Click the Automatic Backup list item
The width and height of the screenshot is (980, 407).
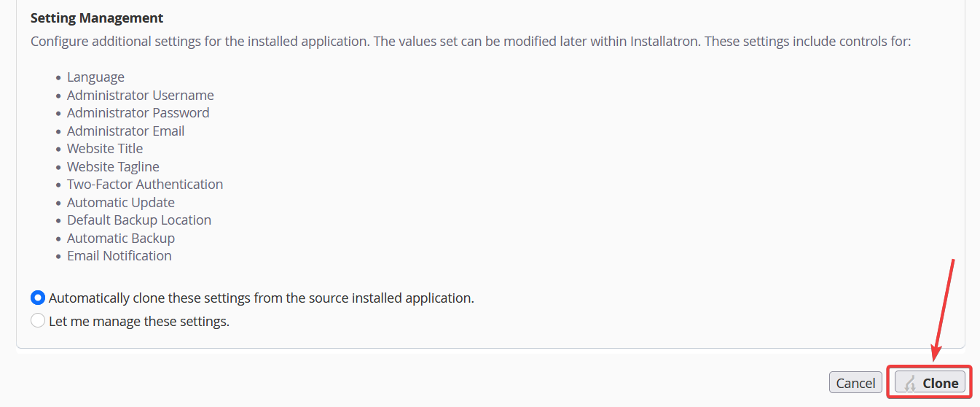121,238
